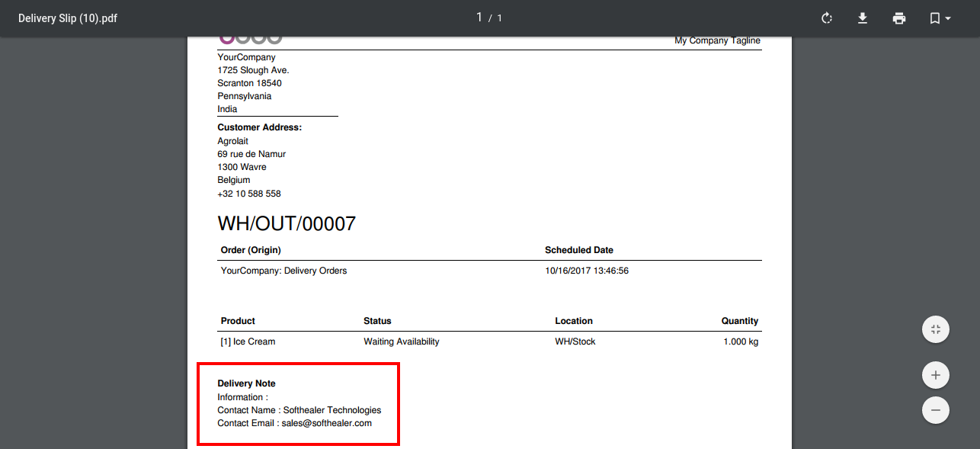Select the India country line
The width and height of the screenshot is (980, 449).
[227, 109]
